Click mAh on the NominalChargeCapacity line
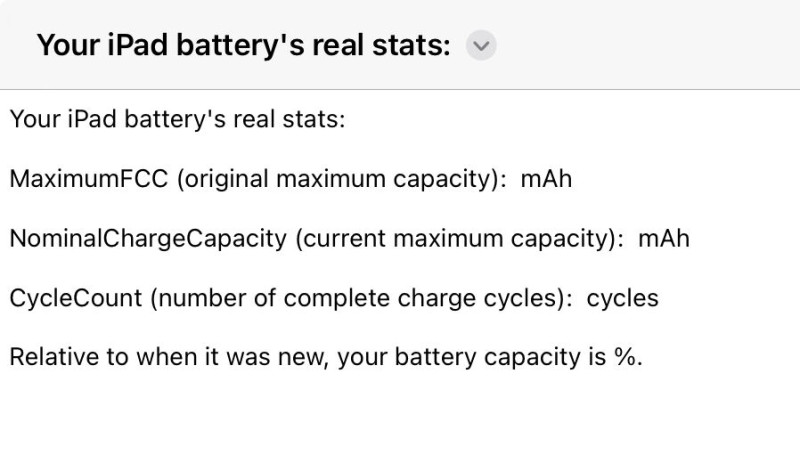This screenshot has width=800, height=455. tap(664, 239)
